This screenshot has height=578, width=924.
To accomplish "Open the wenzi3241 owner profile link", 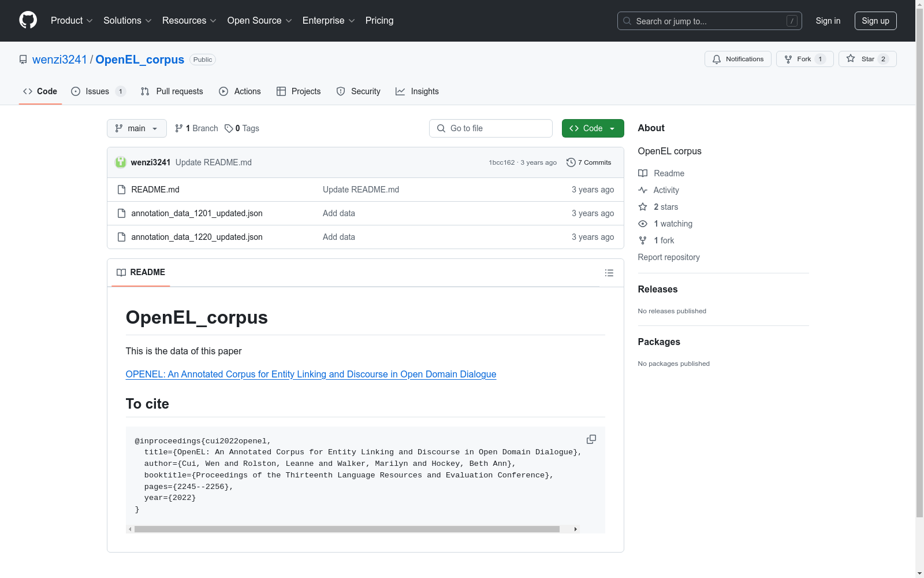I will pyautogui.click(x=59, y=60).
